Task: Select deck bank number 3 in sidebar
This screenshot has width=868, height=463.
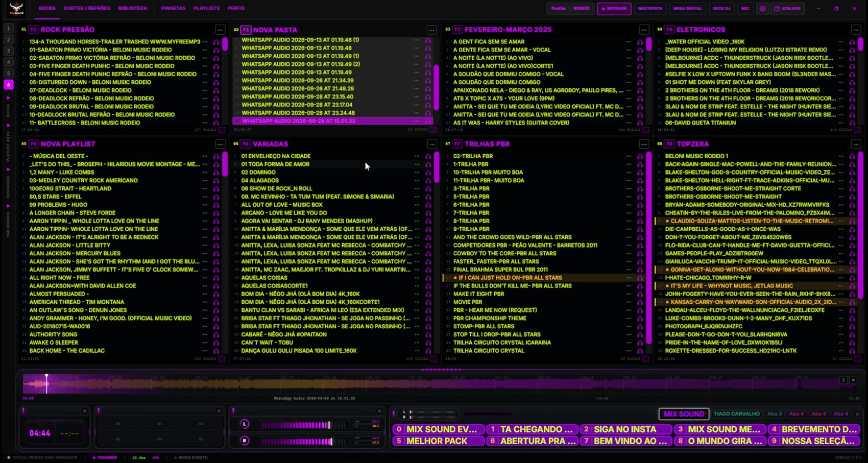Action: [8, 51]
